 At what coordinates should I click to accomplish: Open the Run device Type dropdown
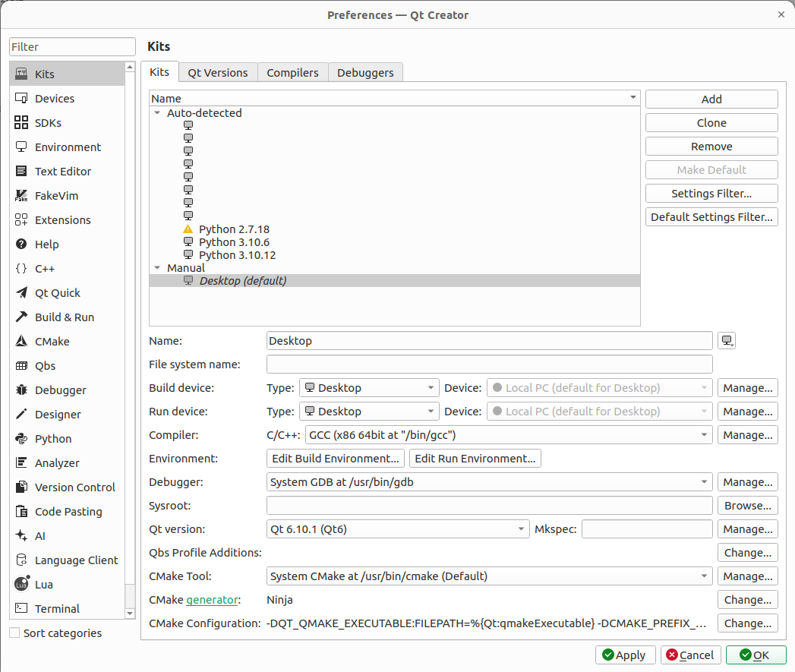(x=368, y=412)
